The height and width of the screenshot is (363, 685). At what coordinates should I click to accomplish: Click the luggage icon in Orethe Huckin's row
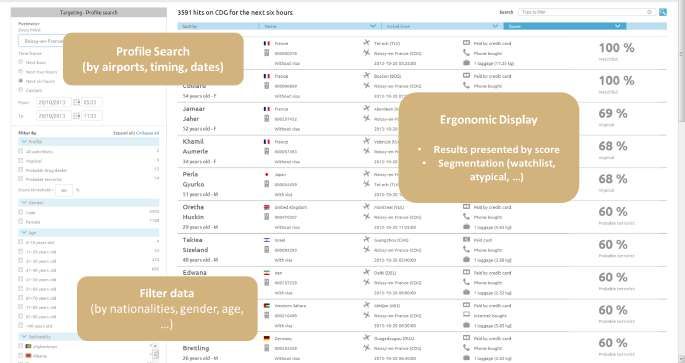tap(466, 227)
